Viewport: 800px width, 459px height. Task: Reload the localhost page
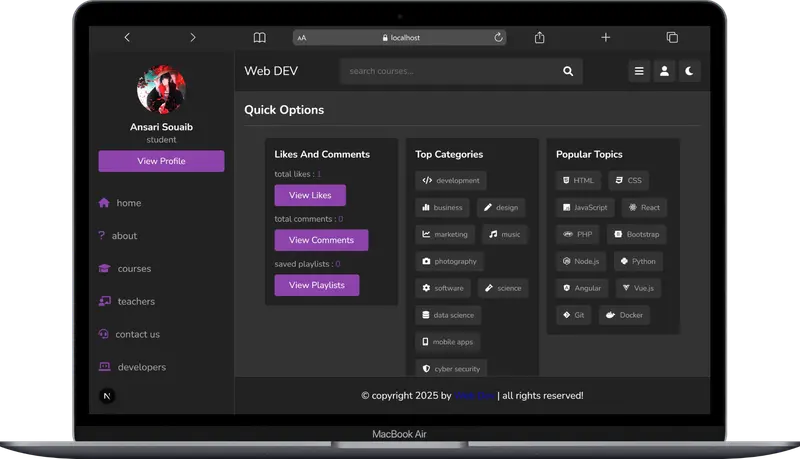pos(498,37)
